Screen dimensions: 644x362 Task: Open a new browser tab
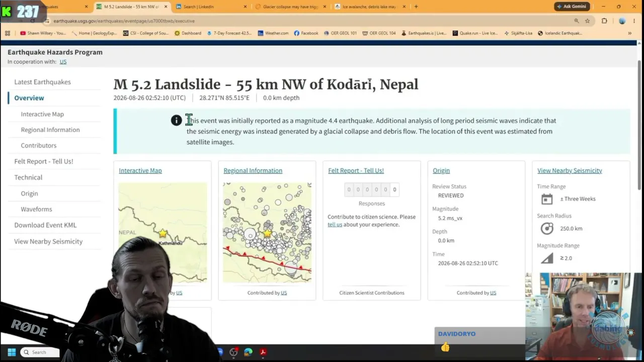point(416,7)
